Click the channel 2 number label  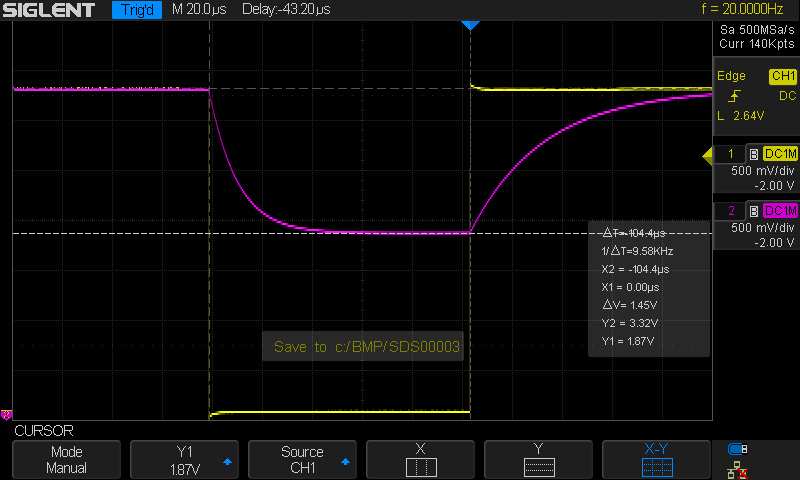click(731, 211)
